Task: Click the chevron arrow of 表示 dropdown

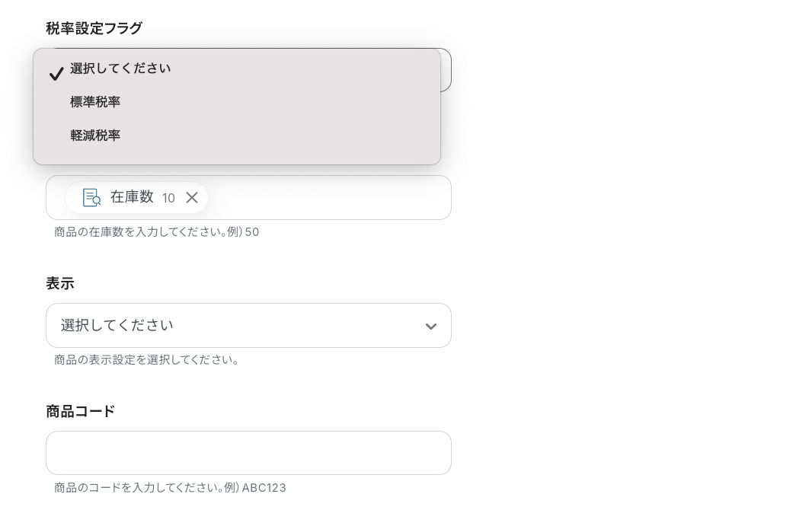Action: coord(430,327)
